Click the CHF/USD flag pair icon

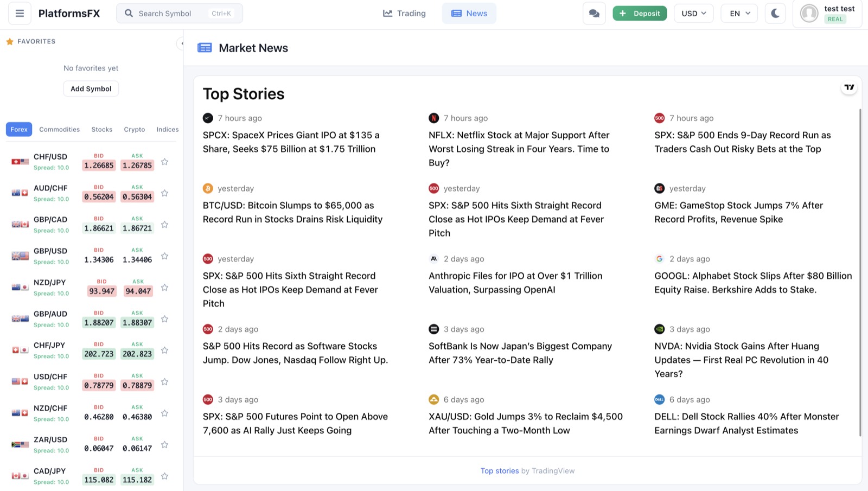pos(20,162)
